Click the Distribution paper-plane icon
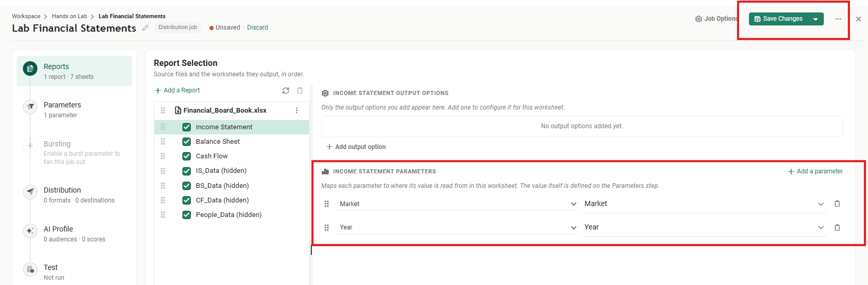868x285 pixels. (30, 192)
